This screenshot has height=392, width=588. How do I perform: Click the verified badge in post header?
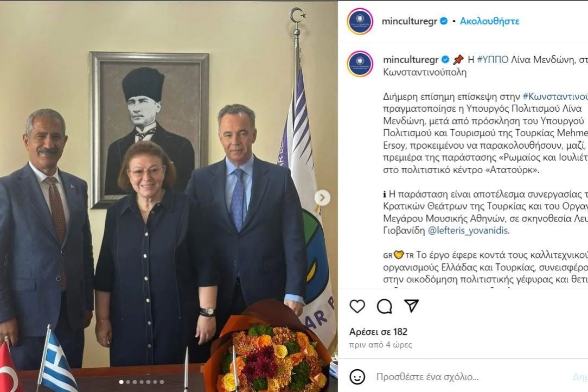point(444,21)
